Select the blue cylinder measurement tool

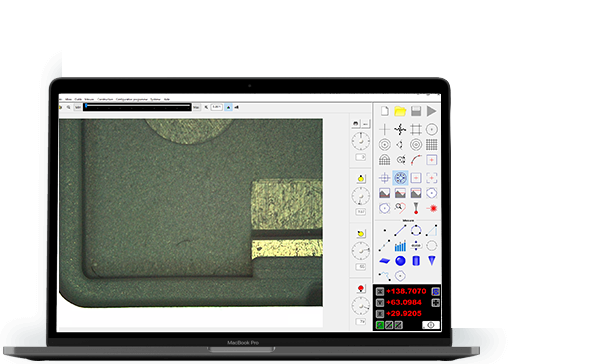pos(416,260)
